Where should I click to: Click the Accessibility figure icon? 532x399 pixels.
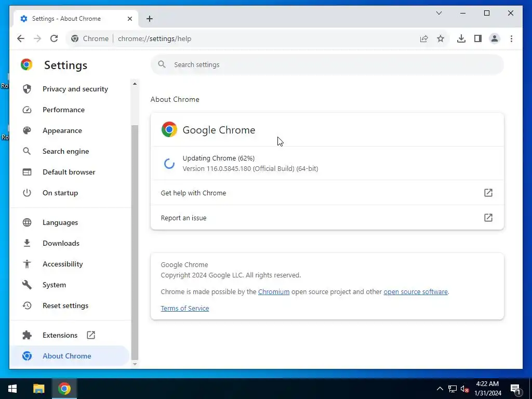[x=27, y=264]
